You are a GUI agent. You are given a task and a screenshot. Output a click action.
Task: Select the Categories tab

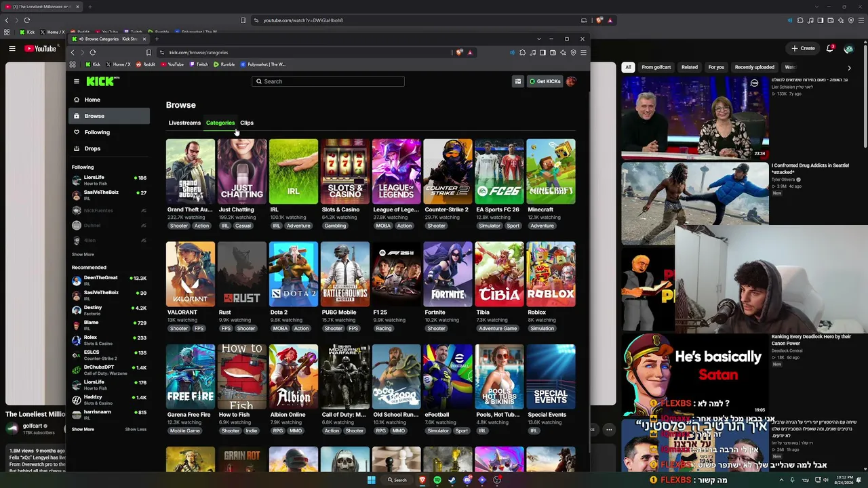pyautogui.click(x=220, y=123)
